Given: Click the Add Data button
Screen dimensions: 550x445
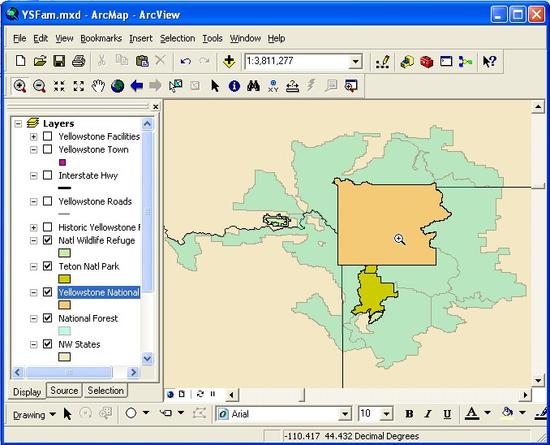Looking at the screenshot, I should 229,61.
